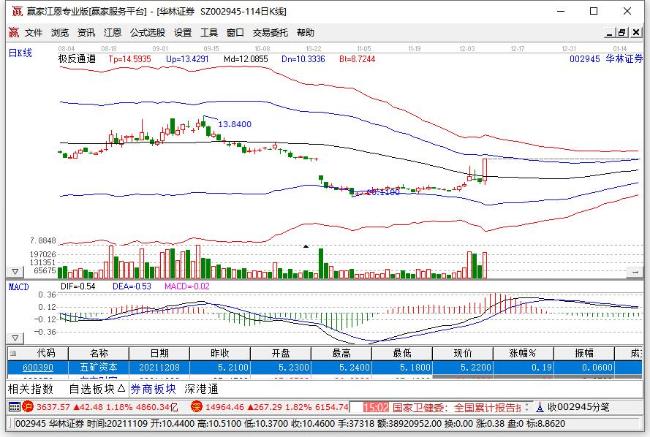Sort table by 代码 column header

[x=46, y=353]
